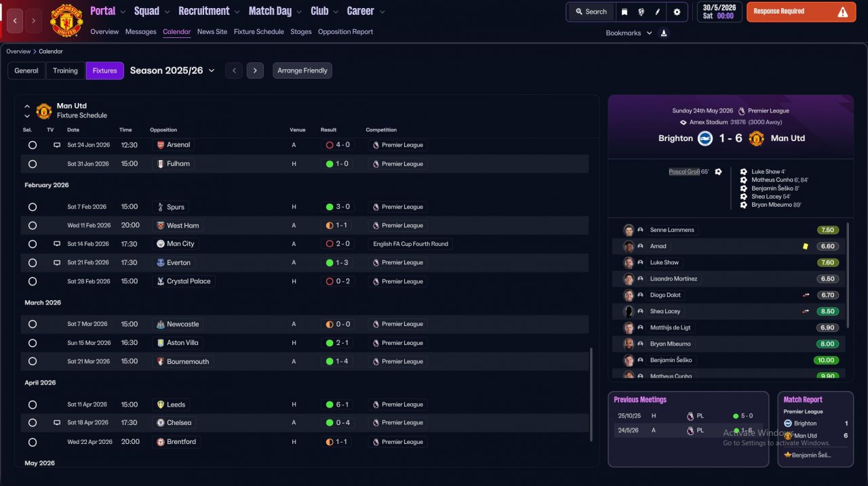Click Senne Lammens player portrait

[x=629, y=230]
